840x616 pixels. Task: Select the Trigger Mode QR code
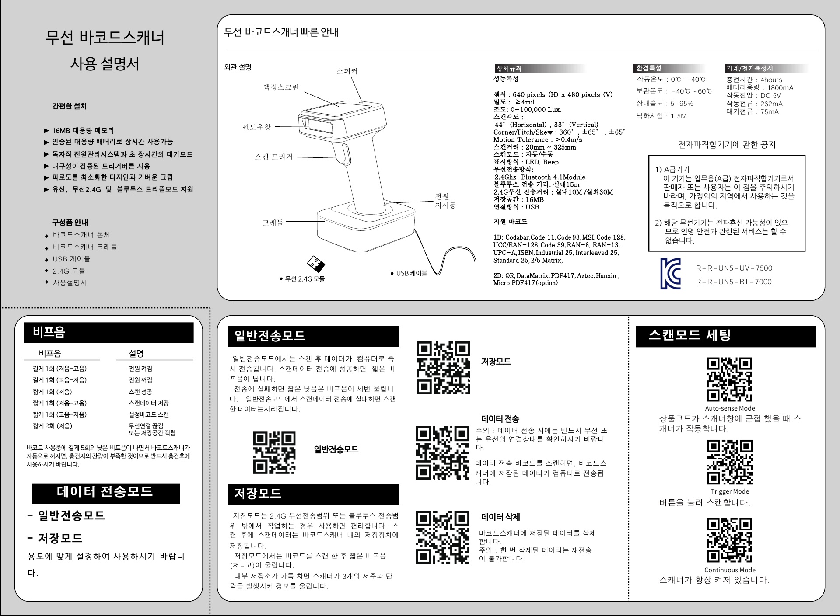pyautogui.click(x=730, y=462)
